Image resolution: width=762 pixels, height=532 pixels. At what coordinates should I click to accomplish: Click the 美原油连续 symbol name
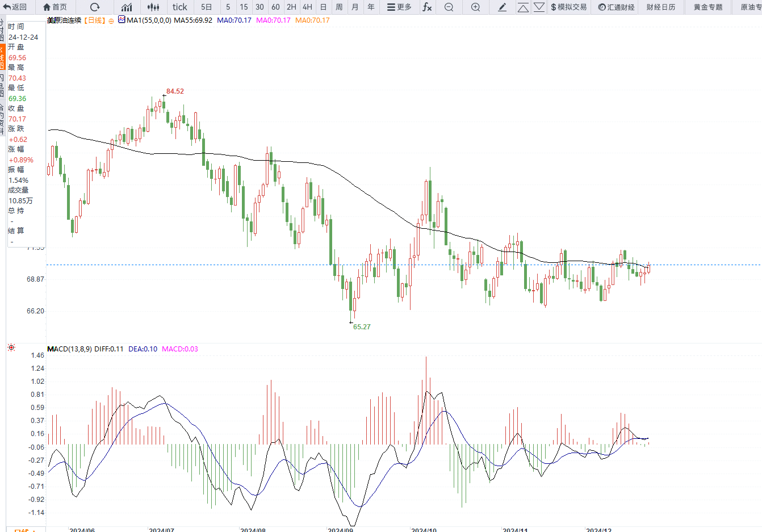pos(64,20)
